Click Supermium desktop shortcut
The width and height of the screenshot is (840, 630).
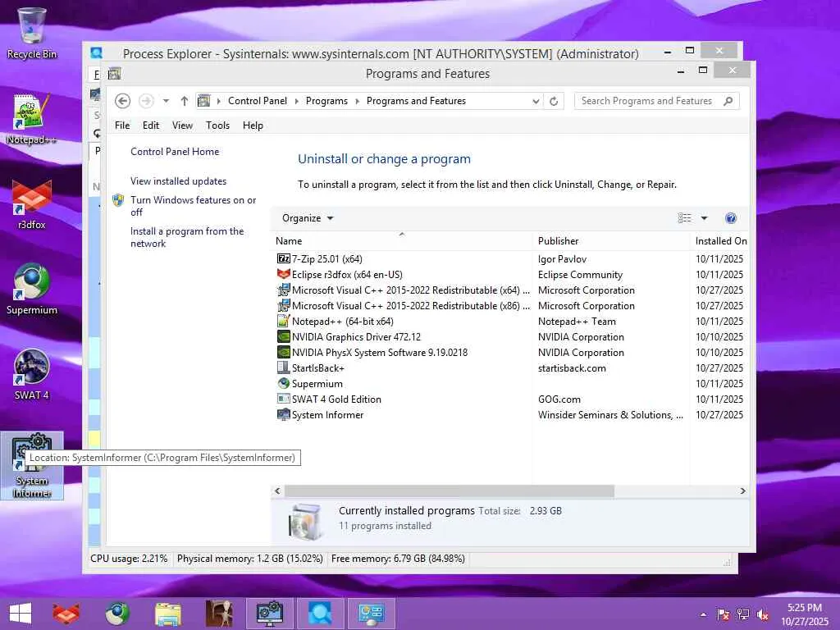[x=32, y=290]
